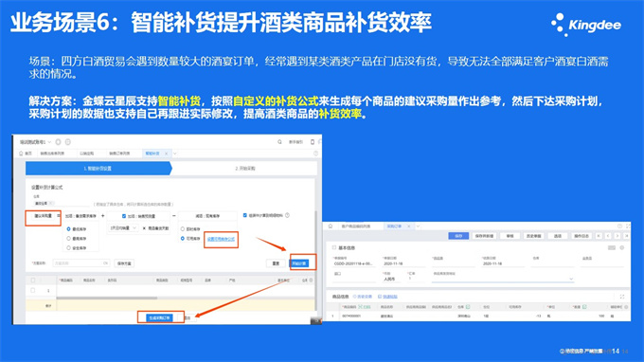Viewport: 644px width, 362px height.
Task: Check the select-all checkbox in replenishment table header
Action: coord(33,281)
